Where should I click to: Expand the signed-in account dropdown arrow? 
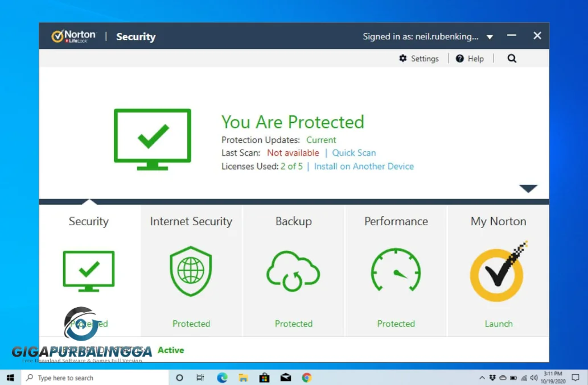[490, 37]
